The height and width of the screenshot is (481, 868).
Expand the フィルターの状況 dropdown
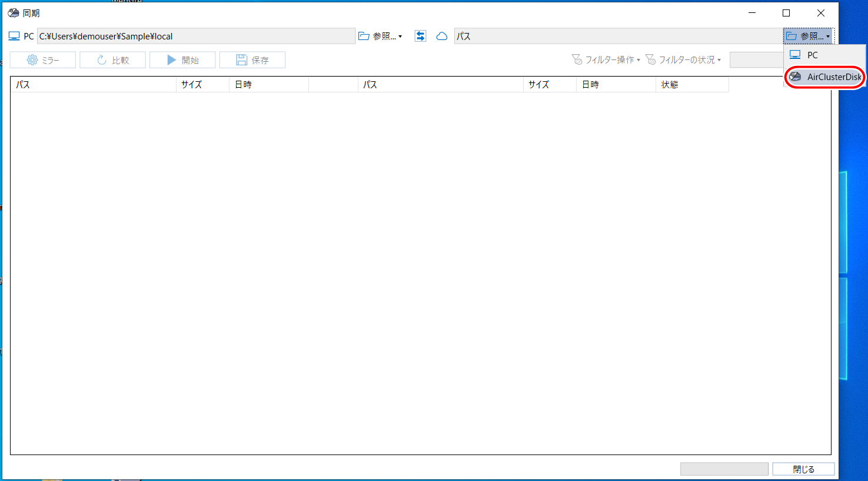click(683, 60)
